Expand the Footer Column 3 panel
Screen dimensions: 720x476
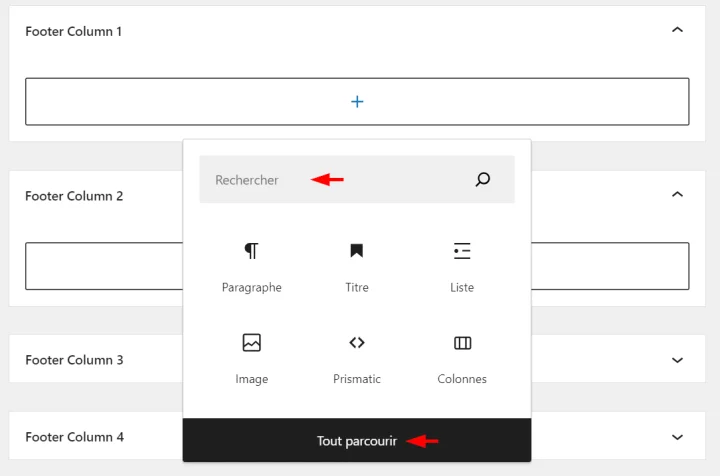677,360
